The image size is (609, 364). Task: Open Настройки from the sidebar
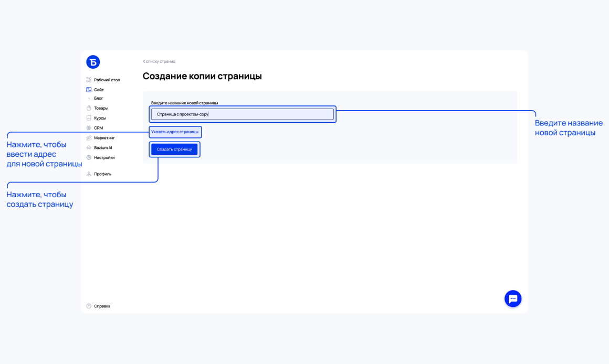104,157
